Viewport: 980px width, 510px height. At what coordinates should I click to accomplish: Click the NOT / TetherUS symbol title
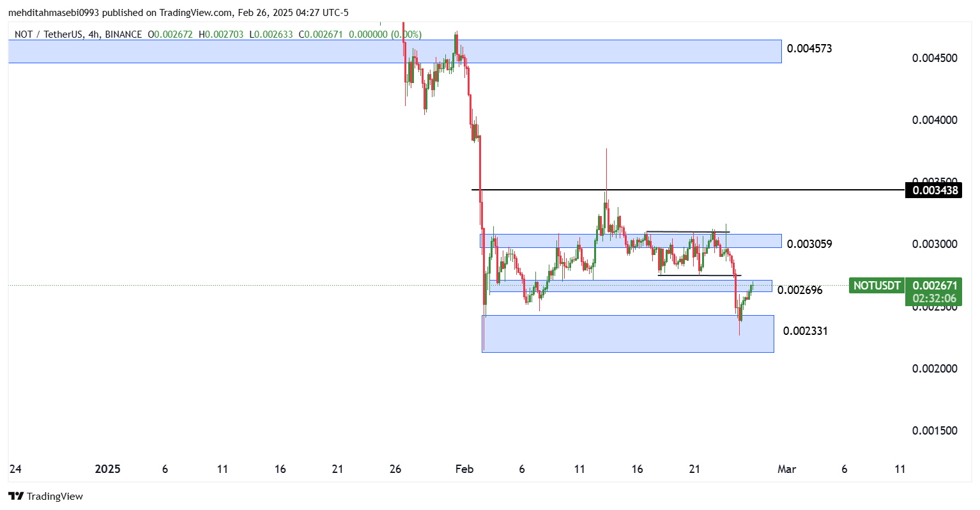click(x=49, y=34)
